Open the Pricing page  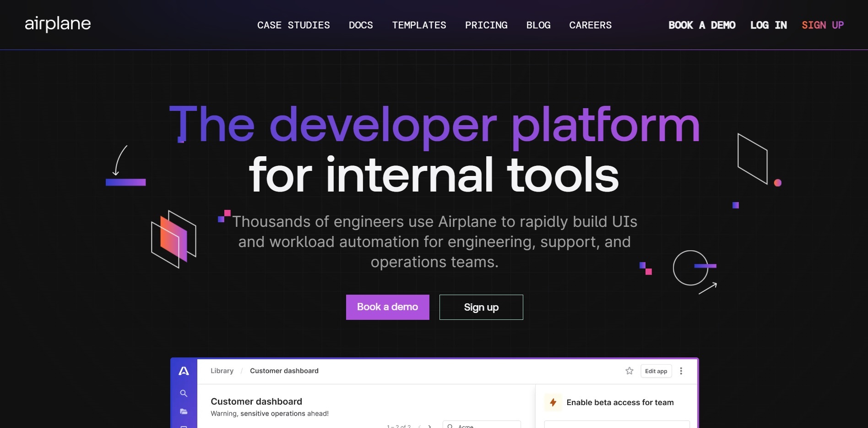point(486,25)
